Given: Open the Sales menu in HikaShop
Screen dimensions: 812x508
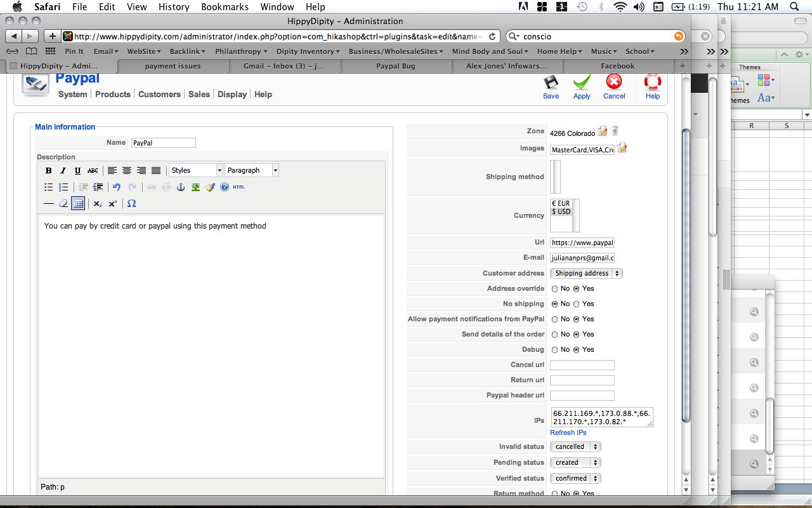Looking at the screenshot, I should coord(199,94).
